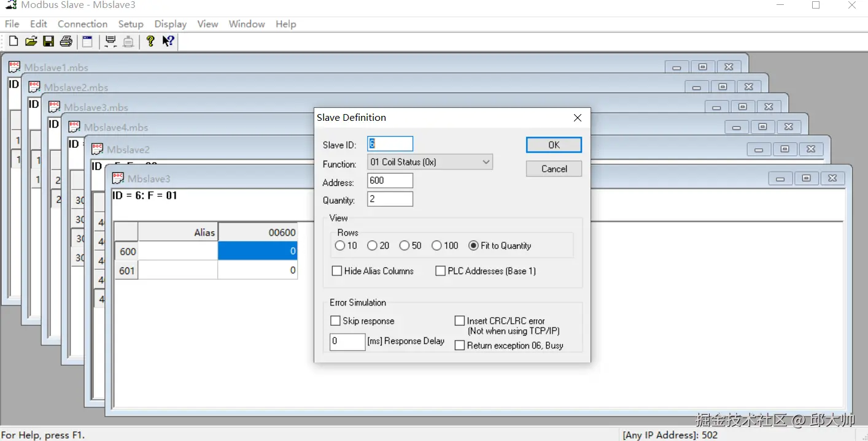This screenshot has width=868, height=441.
Task: Select 10 rows radio button
Action: (340, 245)
